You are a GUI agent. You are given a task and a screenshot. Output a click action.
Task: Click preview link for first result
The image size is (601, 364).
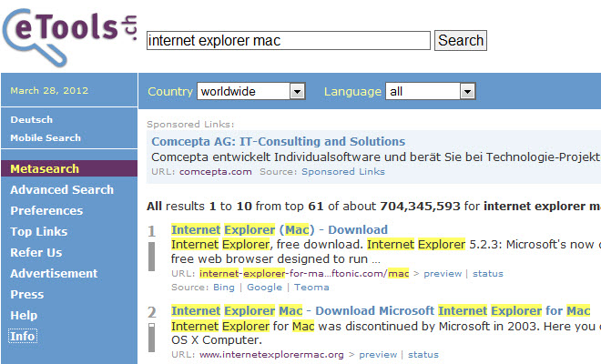pyautogui.click(x=442, y=273)
